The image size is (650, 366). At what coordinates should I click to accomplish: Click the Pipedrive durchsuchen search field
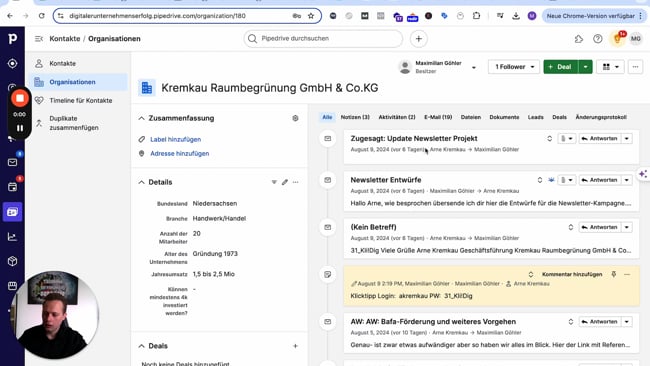click(x=323, y=39)
